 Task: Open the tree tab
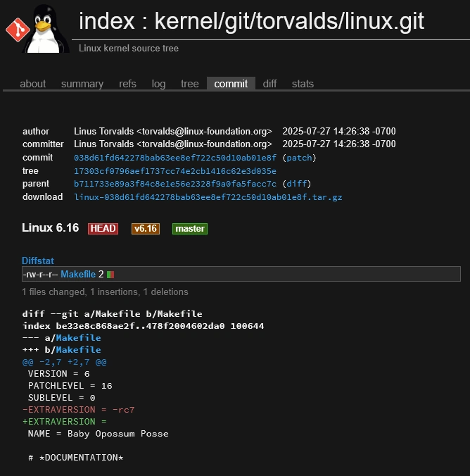pyautogui.click(x=190, y=84)
